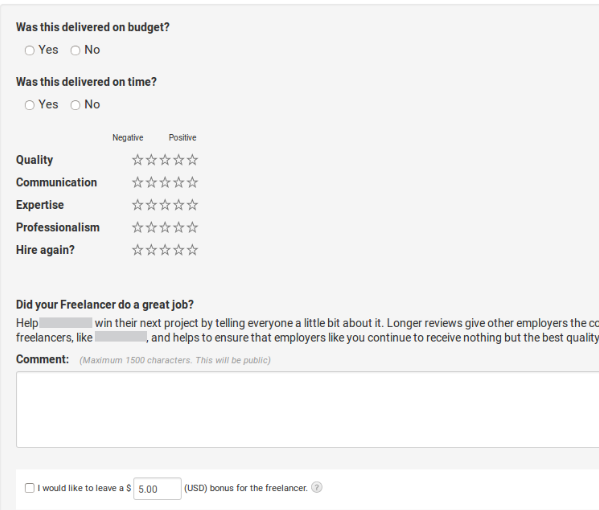Select Yes for delivered on budget
The width and height of the screenshot is (599, 510).
tap(29, 50)
